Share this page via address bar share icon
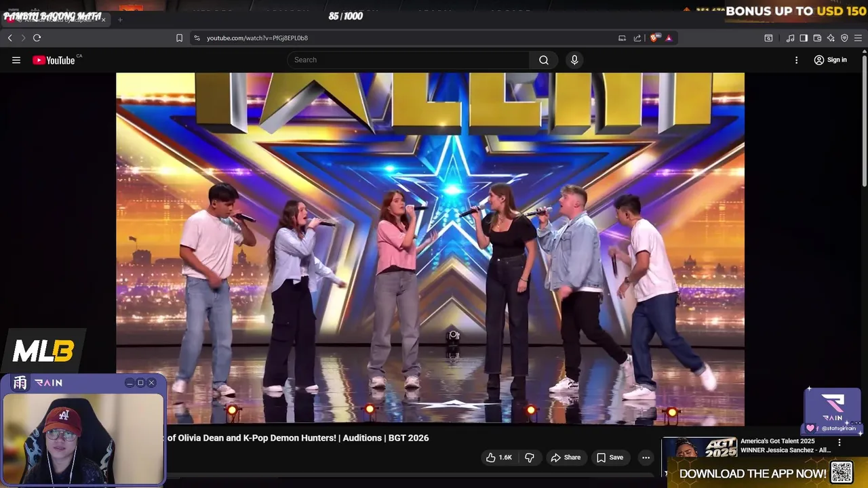The width and height of the screenshot is (868, 488). (637, 38)
